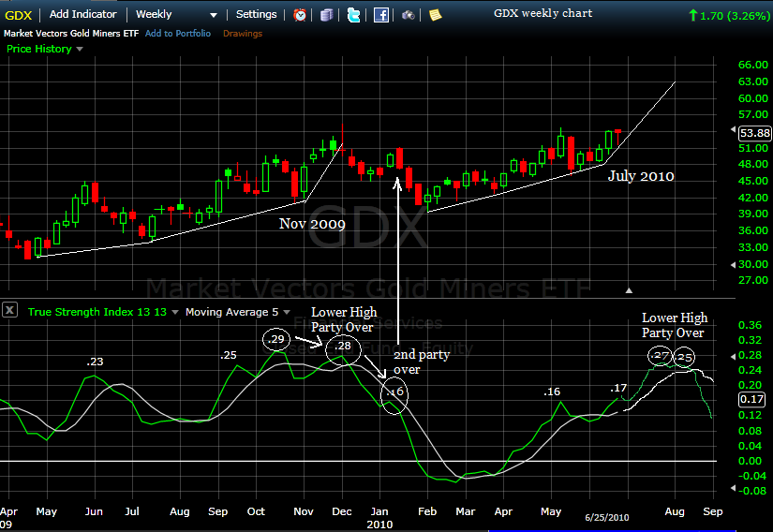This screenshot has width=773, height=532.
Task: Click the Add to Portfolio link
Action: [x=177, y=34]
